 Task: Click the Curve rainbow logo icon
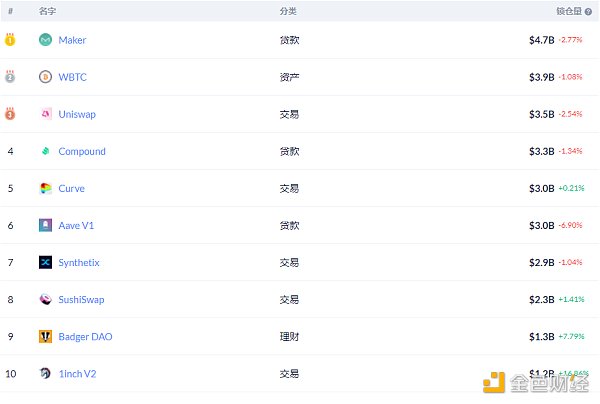coord(46,188)
